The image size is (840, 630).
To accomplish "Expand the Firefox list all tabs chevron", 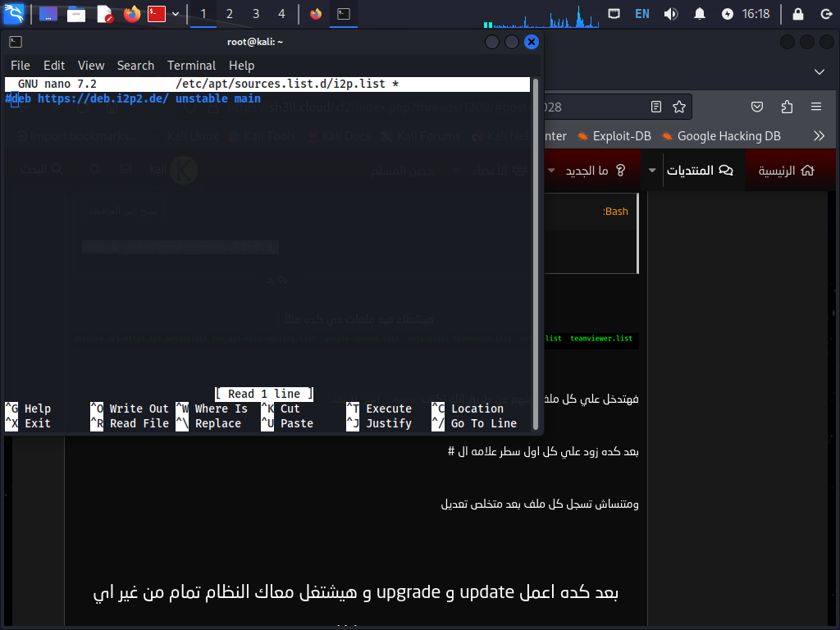I will point(819,72).
